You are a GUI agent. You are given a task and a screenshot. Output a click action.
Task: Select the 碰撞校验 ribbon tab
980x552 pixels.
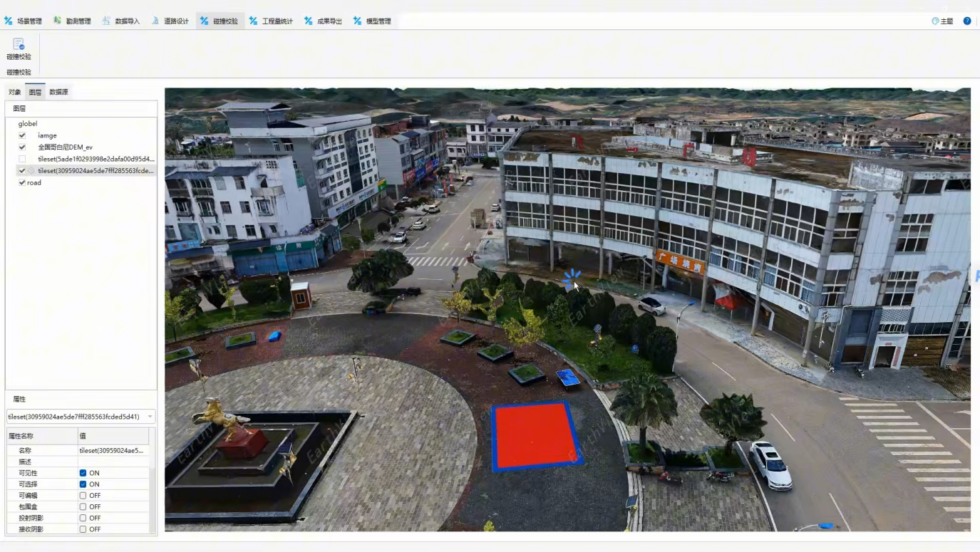click(220, 21)
